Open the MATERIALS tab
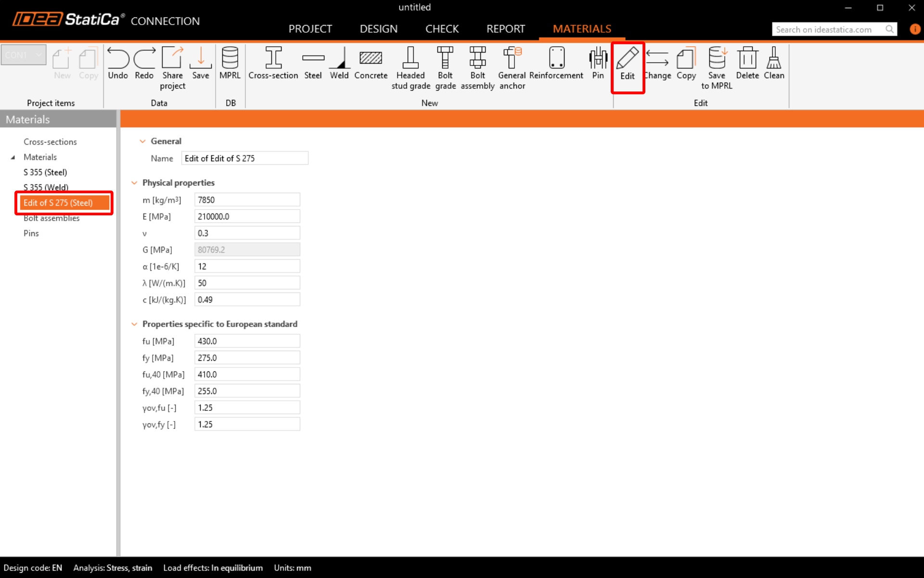Image resolution: width=924 pixels, height=578 pixels. click(x=582, y=29)
